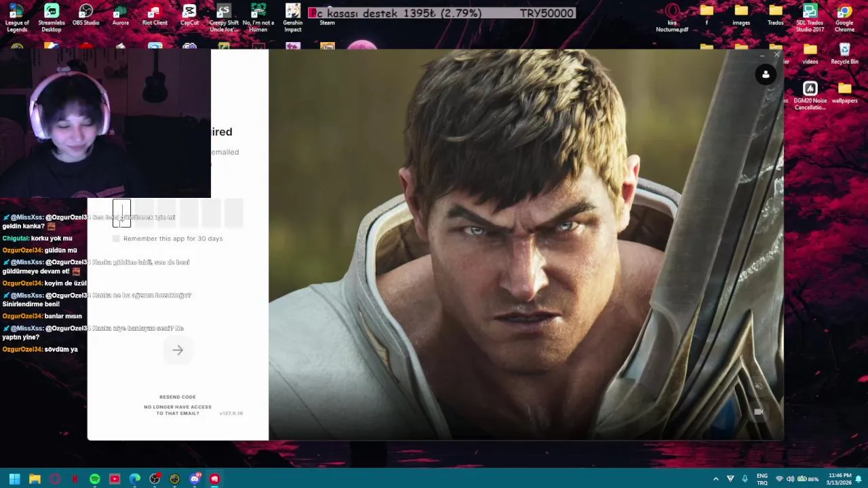The image size is (868, 488).
Task: Open the videos folder on desktop
Action: click(810, 54)
